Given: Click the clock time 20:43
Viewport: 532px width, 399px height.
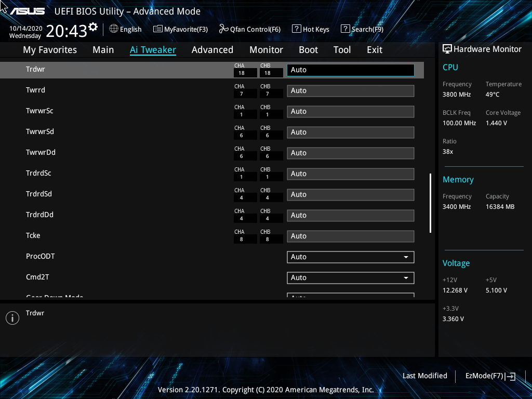Looking at the screenshot, I should pos(66,31).
